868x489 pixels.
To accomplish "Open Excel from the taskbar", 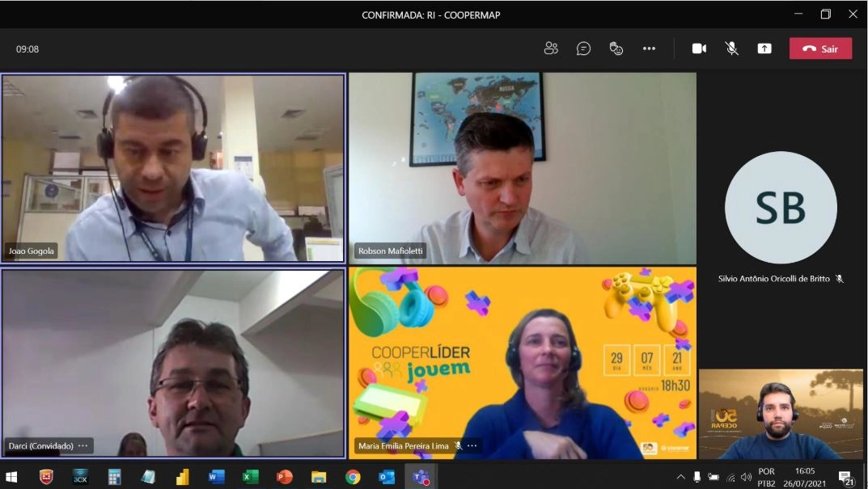I will pyautogui.click(x=250, y=477).
